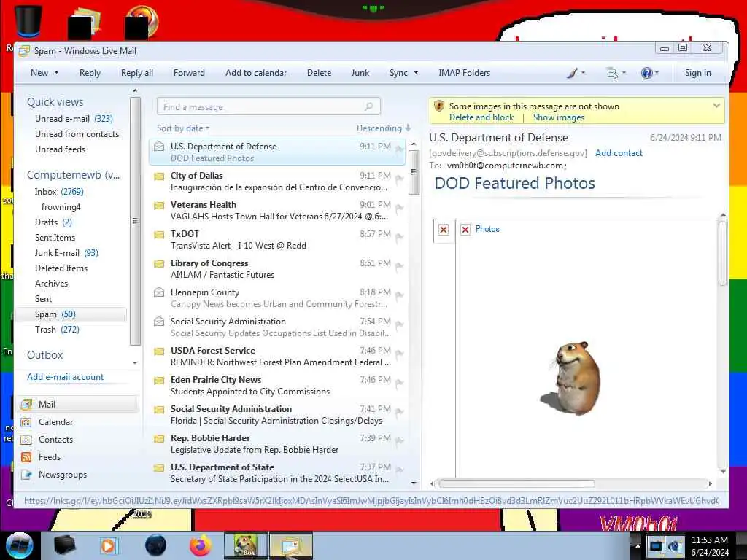The height and width of the screenshot is (560, 747).
Task: Forward the selected message
Action: pos(189,73)
